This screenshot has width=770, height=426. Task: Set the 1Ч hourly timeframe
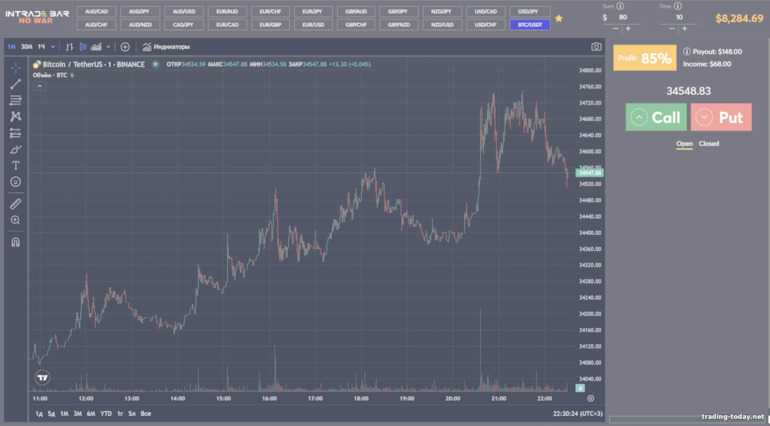41,47
